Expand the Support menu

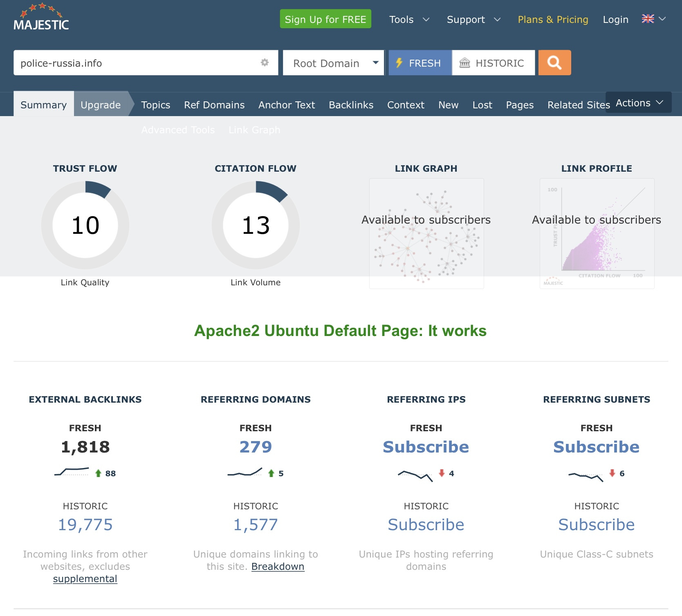[x=473, y=19]
